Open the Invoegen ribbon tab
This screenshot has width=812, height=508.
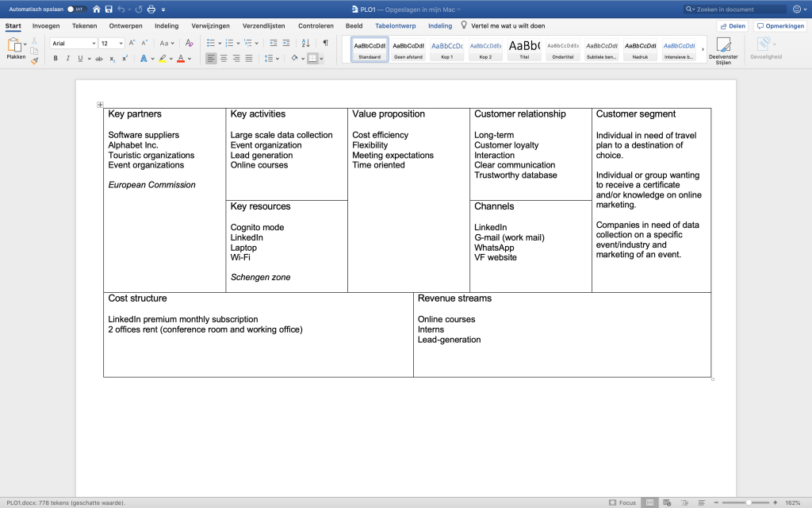tap(46, 25)
